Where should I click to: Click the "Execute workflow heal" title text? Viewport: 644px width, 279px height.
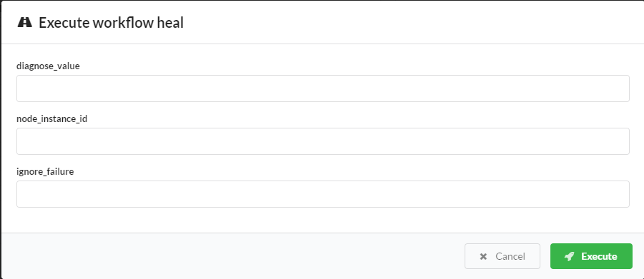[x=111, y=23]
